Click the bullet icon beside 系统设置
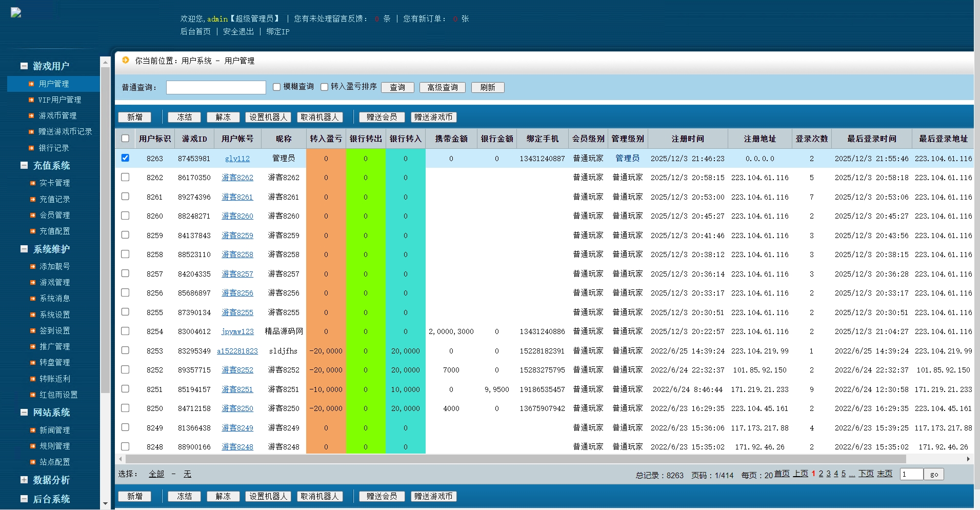980x510 pixels. pyautogui.click(x=33, y=315)
